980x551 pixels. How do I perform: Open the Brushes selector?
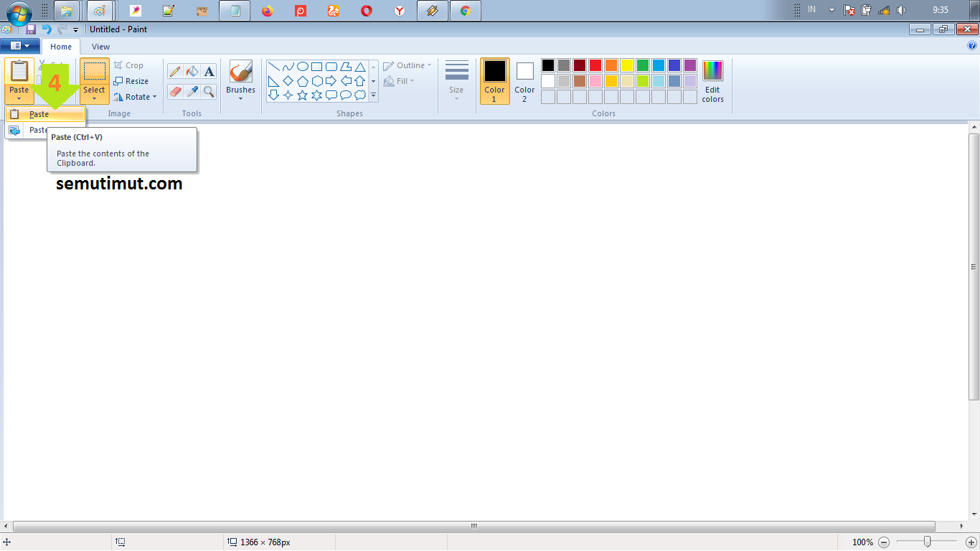[240, 79]
